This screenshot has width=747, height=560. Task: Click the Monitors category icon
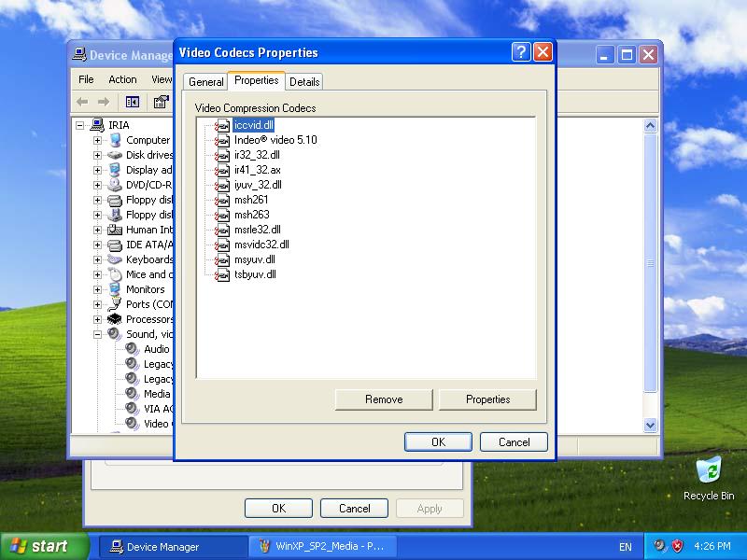(115, 289)
